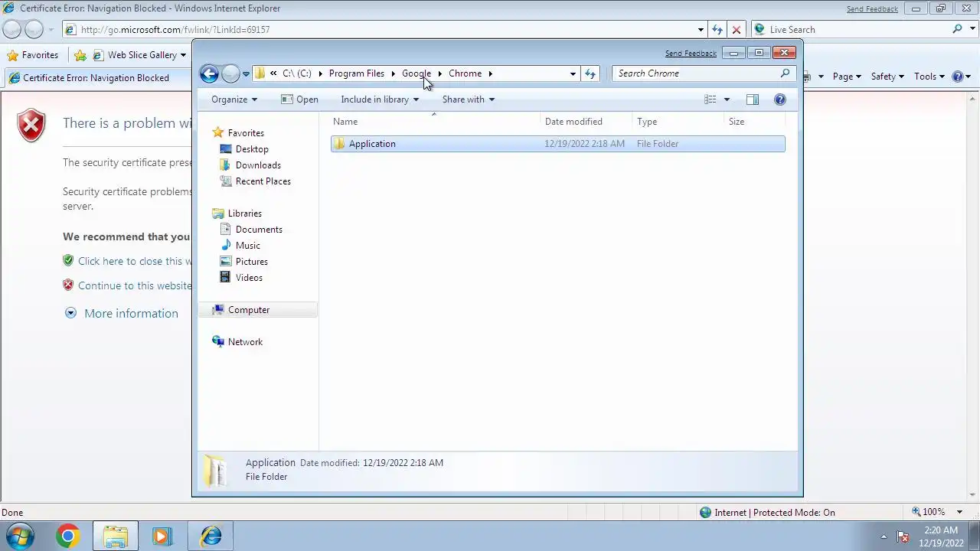
Task: Open Page menu in Internet Explorer
Action: click(847, 77)
